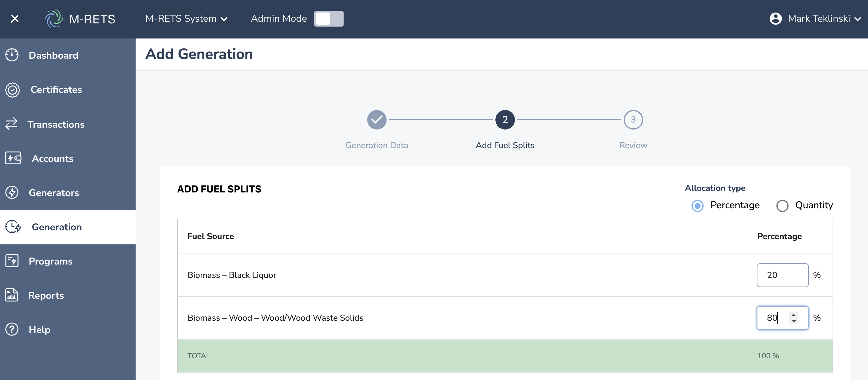Image resolution: width=868 pixels, height=380 pixels.
Task: Go back to the Generation Data step
Action: coord(376,120)
